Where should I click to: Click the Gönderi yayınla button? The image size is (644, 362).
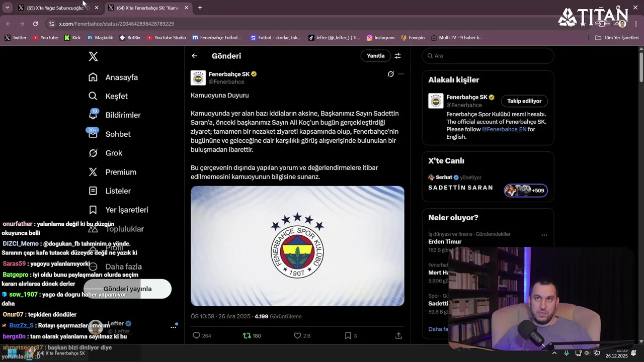pyautogui.click(x=127, y=289)
